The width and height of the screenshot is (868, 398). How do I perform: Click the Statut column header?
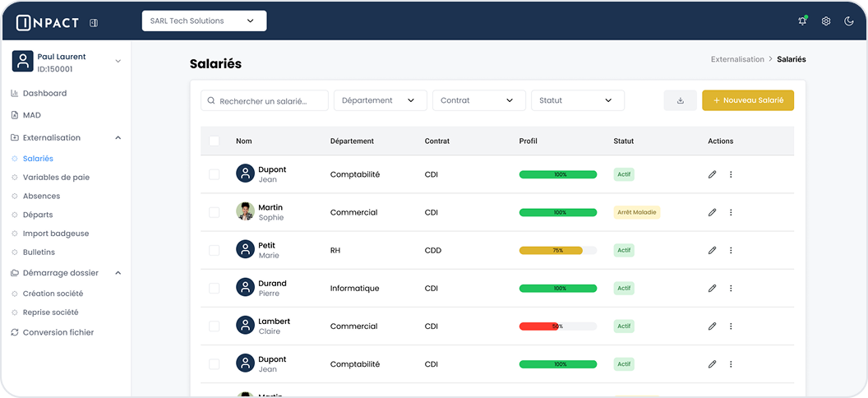[624, 141]
